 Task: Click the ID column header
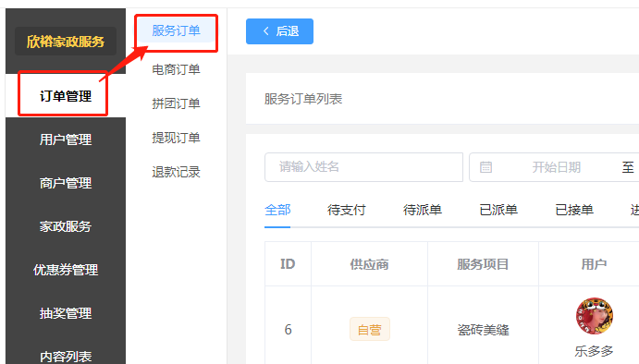[x=288, y=264]
